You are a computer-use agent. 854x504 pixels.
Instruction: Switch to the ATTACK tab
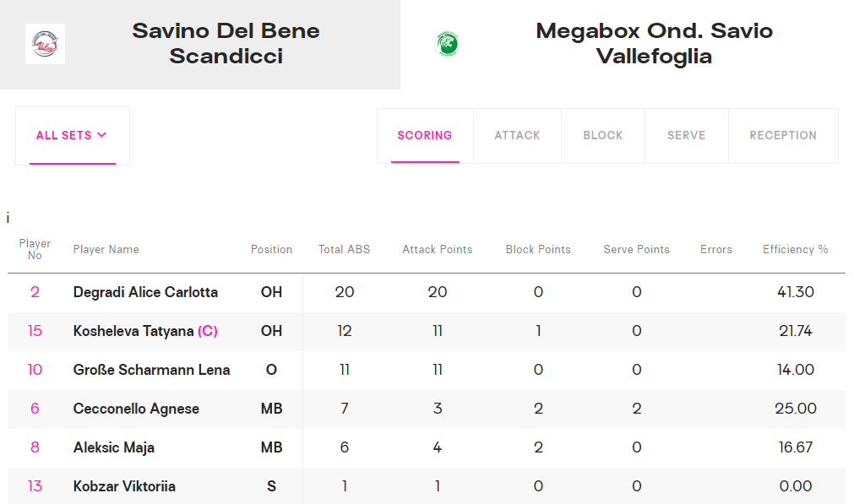517,136
